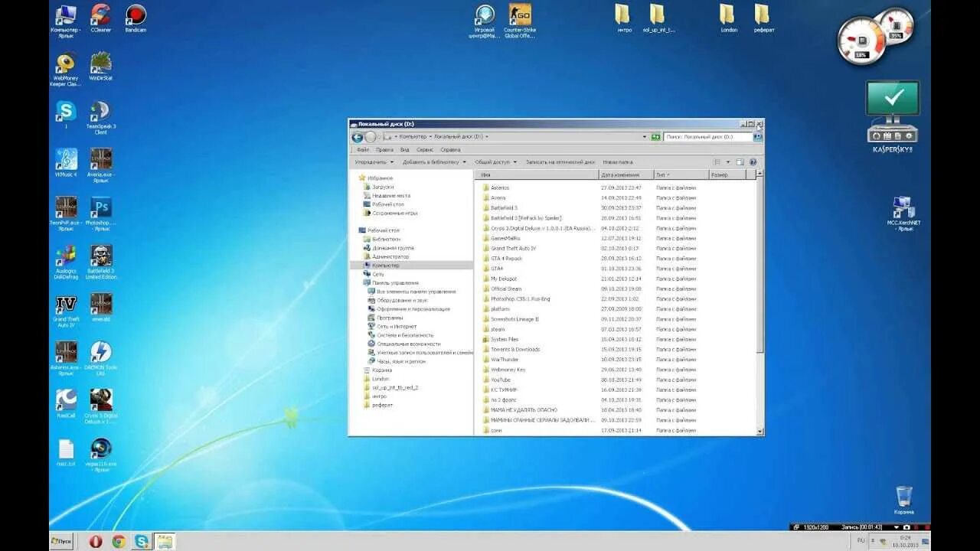Click the RU language indicator in tray
This screenshot has width=980, height=551.
[861, 540]
